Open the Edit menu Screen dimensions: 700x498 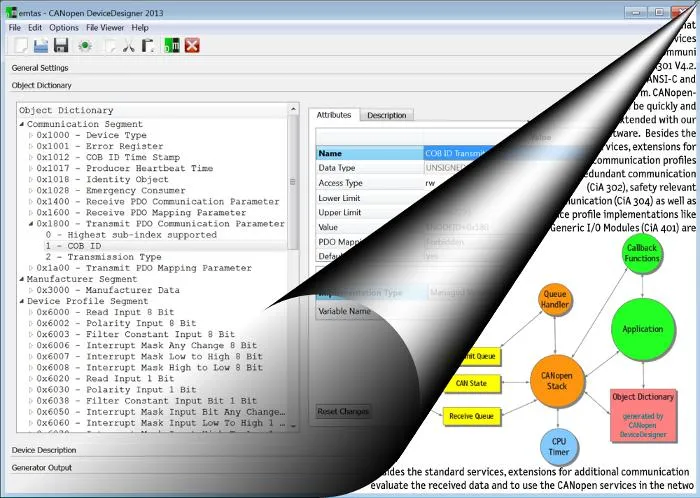pos(35,28)
